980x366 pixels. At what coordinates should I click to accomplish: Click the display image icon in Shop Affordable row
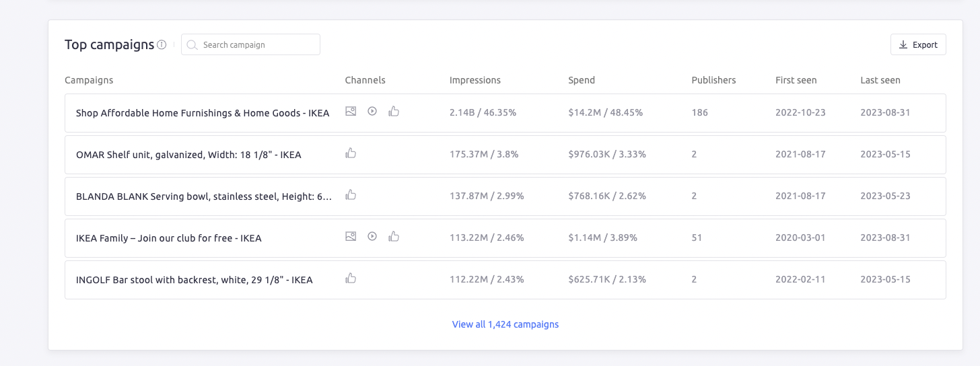point(350,112)
